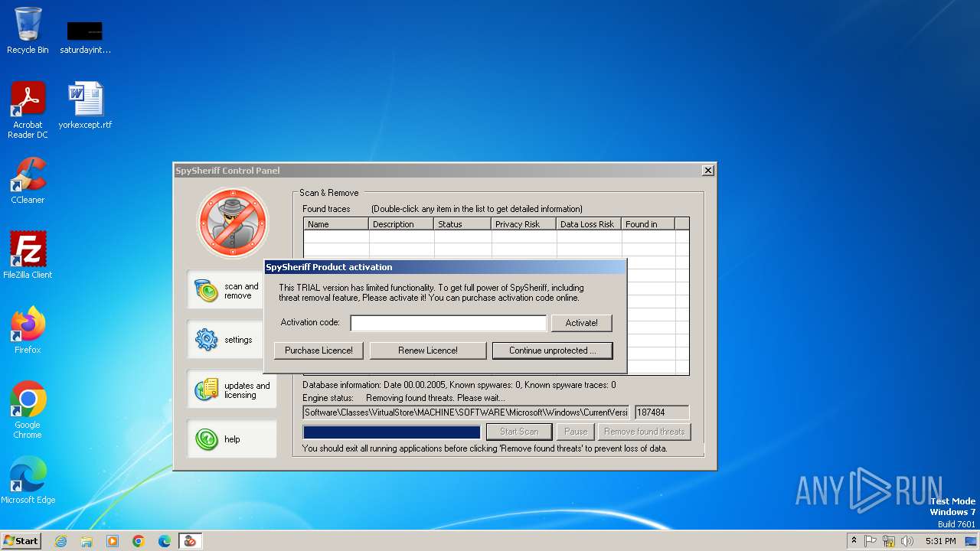
Task: Select FileZilla Client shortcut
Action: click(28, 256)
